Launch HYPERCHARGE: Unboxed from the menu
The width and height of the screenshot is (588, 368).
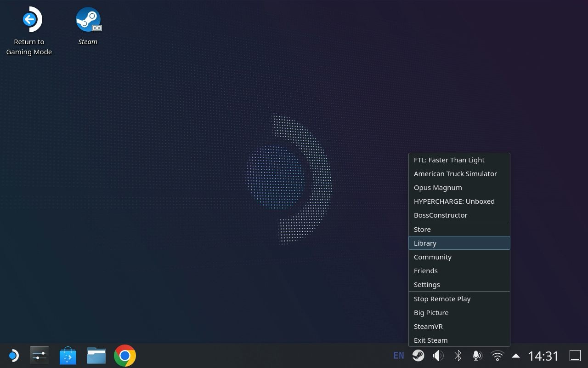(459, 201)
